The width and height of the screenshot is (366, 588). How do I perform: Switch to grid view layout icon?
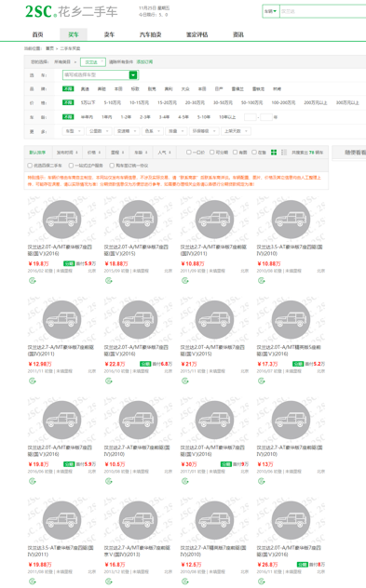274,153
